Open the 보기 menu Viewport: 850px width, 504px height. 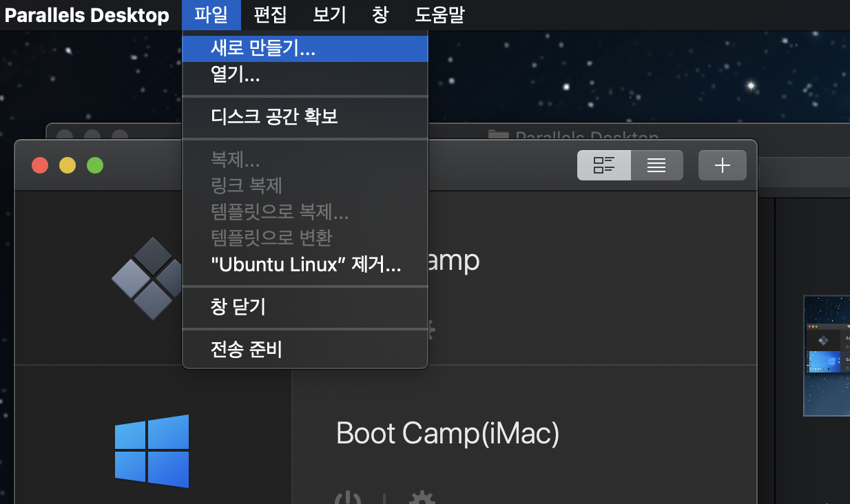tap(329, 15)
